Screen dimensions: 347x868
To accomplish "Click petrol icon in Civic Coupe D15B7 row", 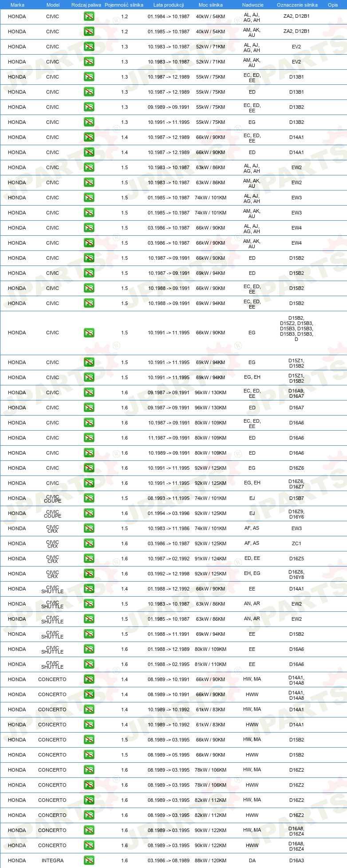I will click(x=89, y=498).
